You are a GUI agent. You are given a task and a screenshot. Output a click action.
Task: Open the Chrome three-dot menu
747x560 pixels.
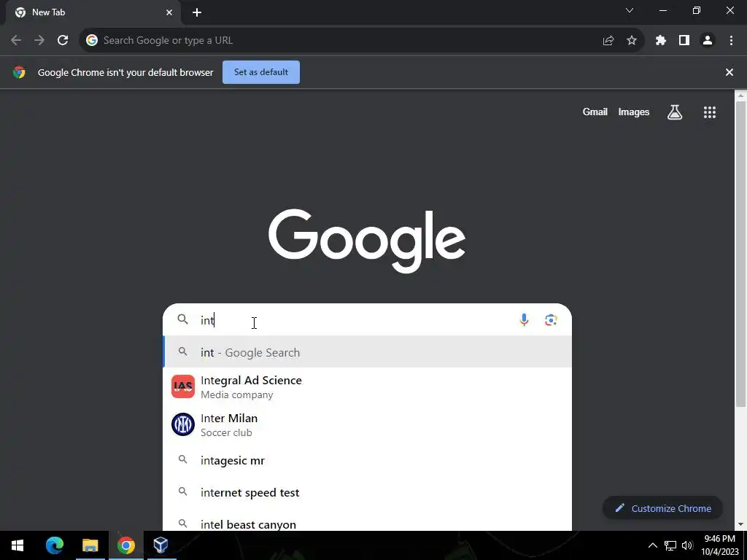(731, 41)
